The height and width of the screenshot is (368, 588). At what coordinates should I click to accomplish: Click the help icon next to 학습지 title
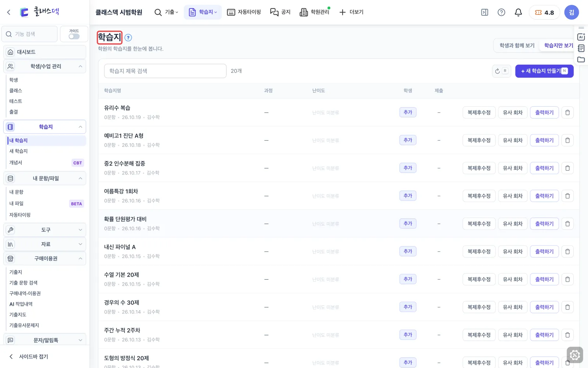pos(128,38)
